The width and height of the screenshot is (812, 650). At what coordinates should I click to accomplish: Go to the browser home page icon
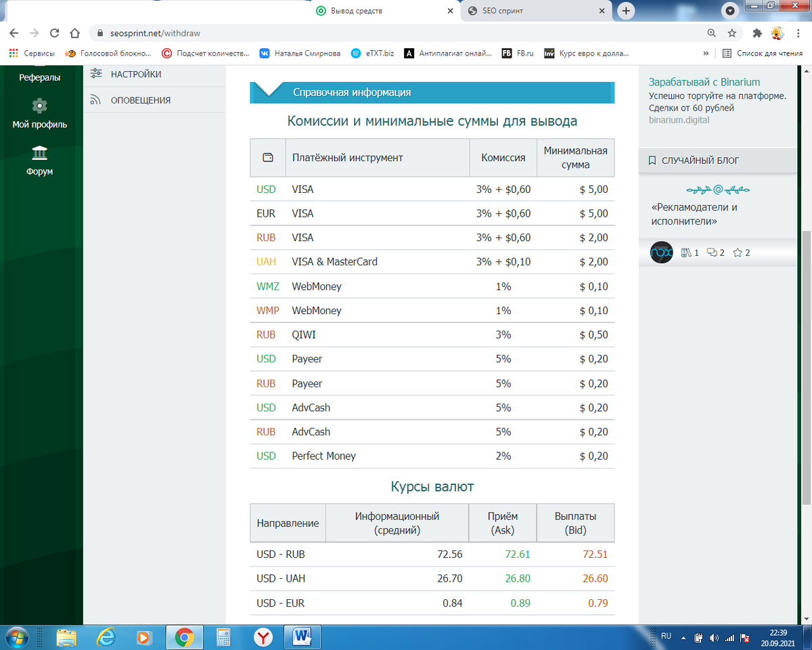tap(75, 32)
